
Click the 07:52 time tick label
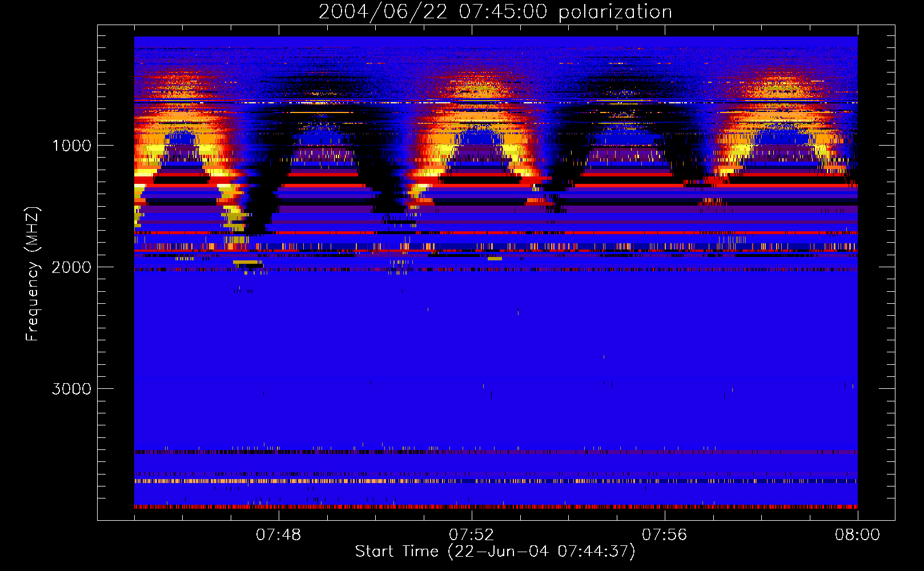pyautogui.click(x=471, y=535)
